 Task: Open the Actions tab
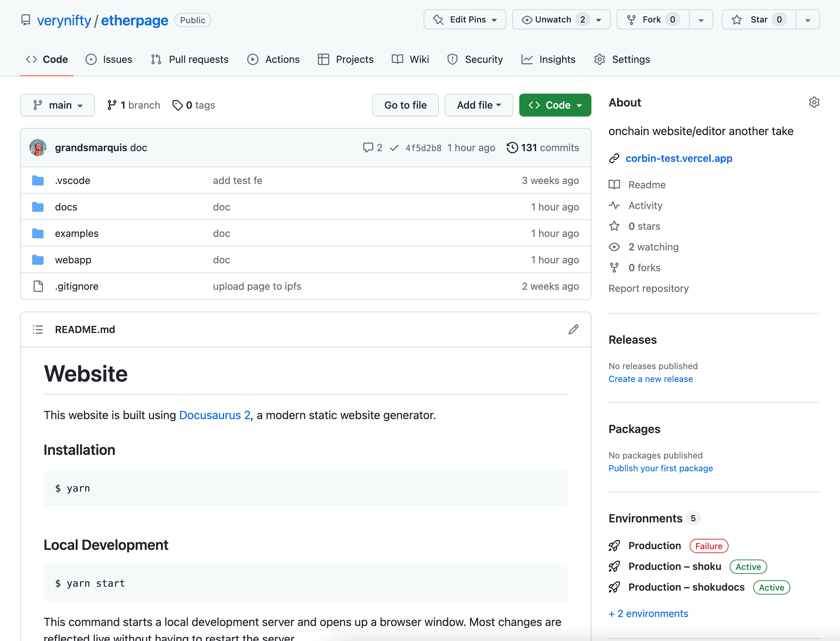(x=273, y=59)
